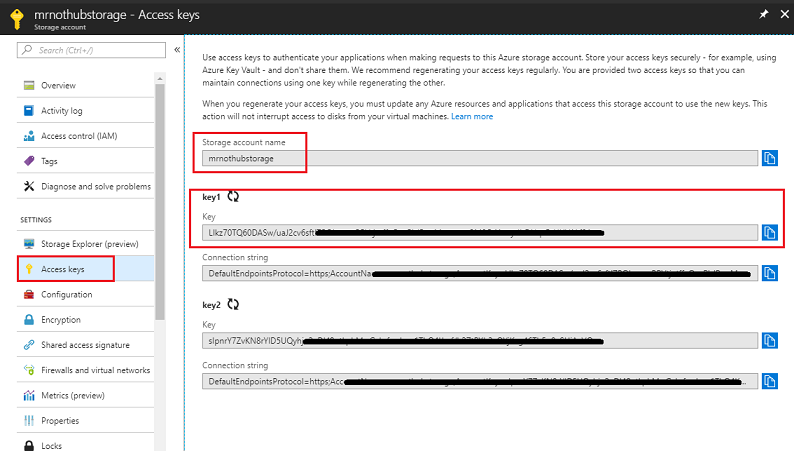Copy the storage account name
Screen dimensions: 794x451
[x=769, y=158]
